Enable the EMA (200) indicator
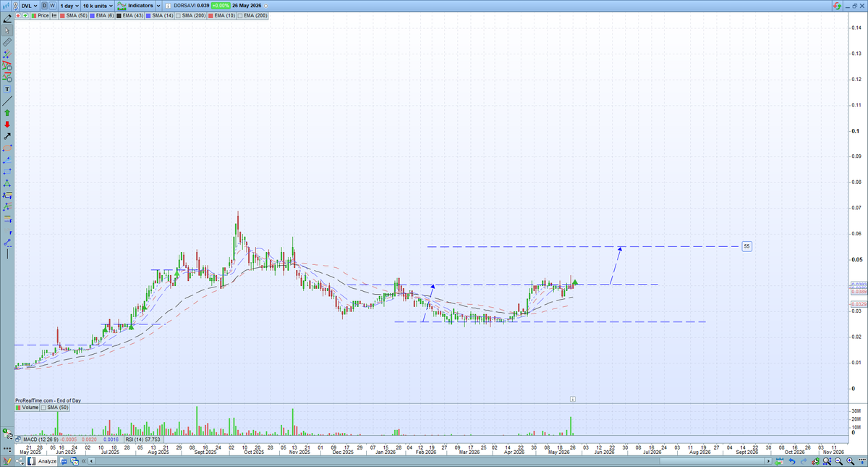This screenshot has height=467, width=868. (252, 15)
